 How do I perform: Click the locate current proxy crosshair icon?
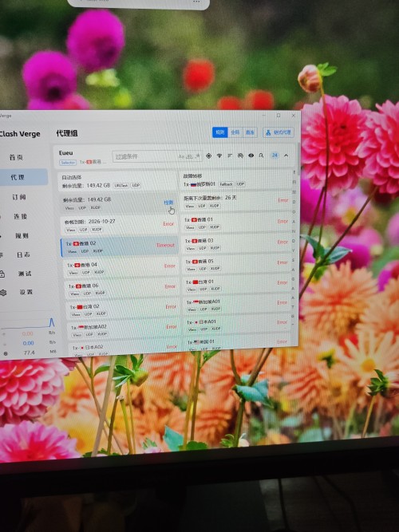(208, 156)
